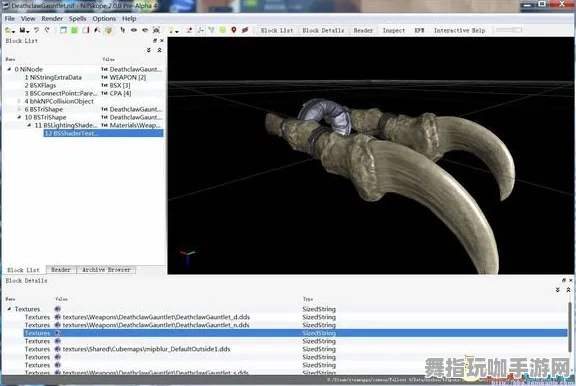
Task: Click the red map pin marker icon
Action: point(234,30)
